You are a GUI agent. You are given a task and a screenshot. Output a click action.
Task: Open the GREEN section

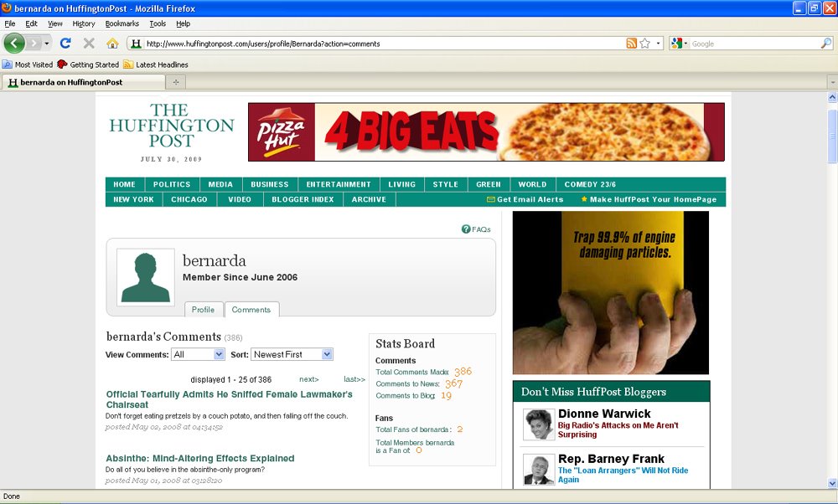coord(489,184)
